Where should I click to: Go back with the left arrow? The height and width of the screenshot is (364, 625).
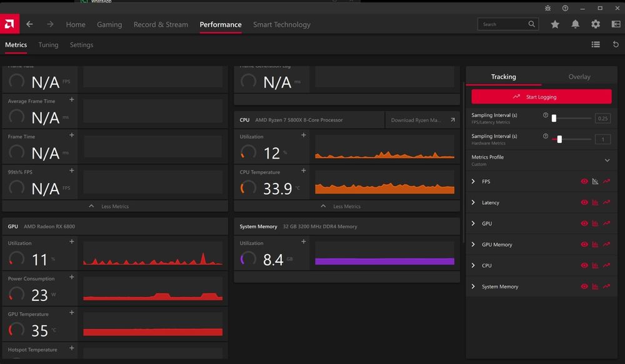(x=29, y=24)
